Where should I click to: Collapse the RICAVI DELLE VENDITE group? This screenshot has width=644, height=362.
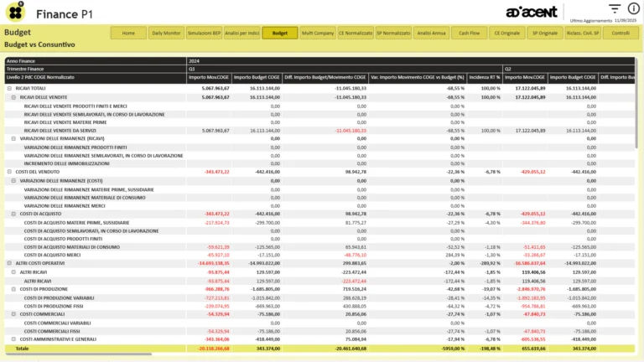pyautogui.click(x=13, y=97)
